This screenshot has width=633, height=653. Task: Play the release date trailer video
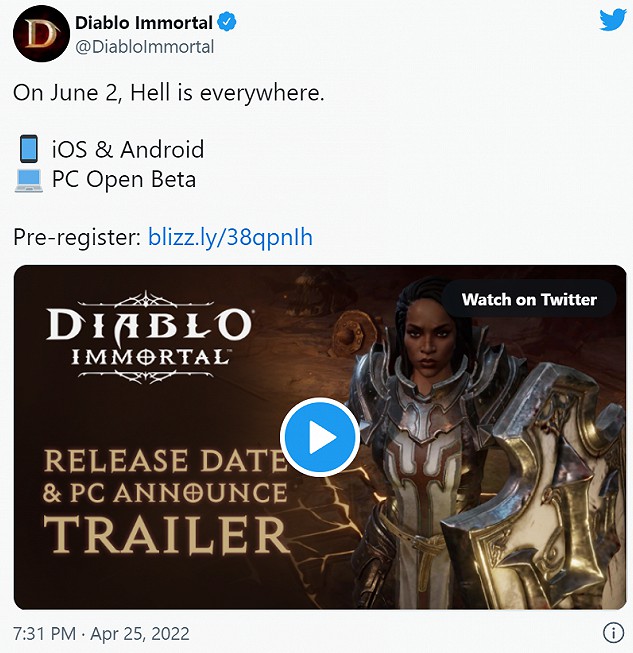(x=320, y=437)
